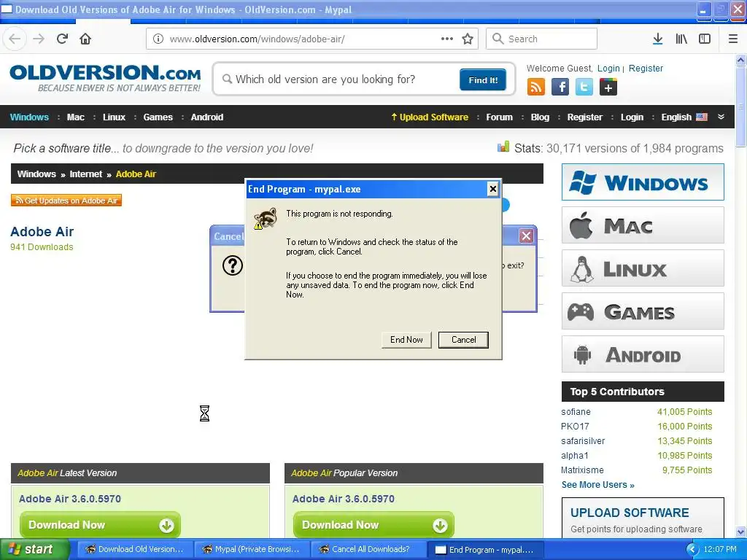
Task: Click Cancel in End Program dialog
Action: [x=463, y=340]
